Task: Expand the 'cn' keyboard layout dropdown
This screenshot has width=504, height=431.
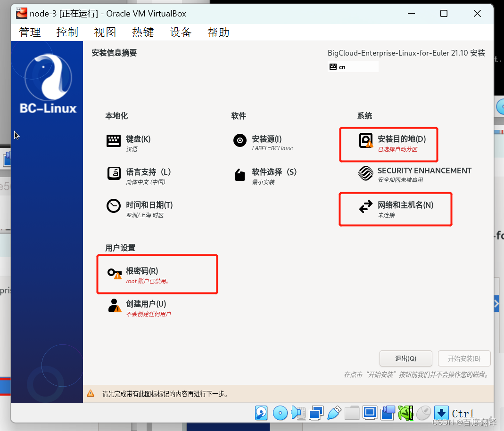Action: [353, 66]
